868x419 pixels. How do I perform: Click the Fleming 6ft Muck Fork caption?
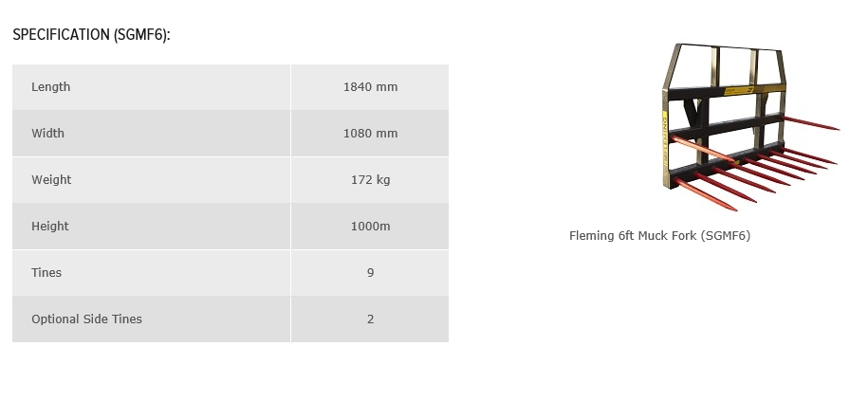659,236
